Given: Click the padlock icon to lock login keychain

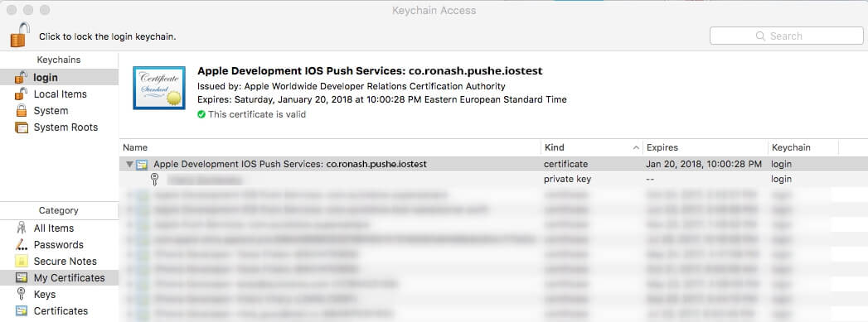Looking at the screenshot, I should click(x=20, y=35).
